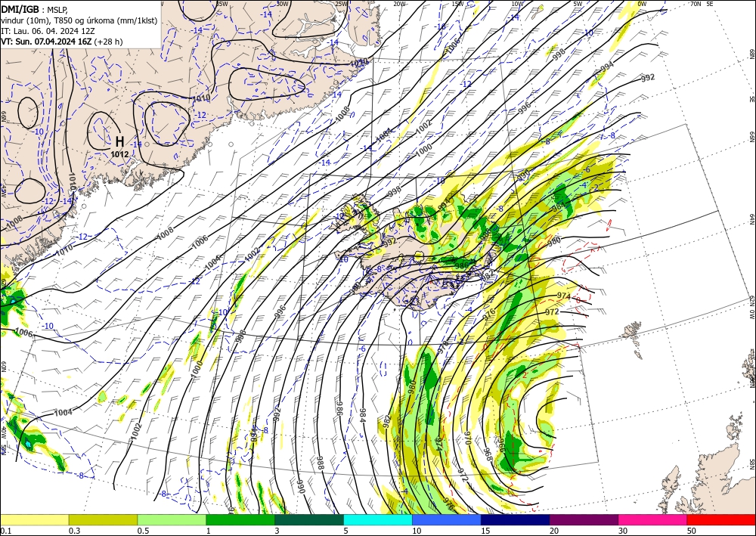This screenshot has height=536, width=756.
Task: Click the 'IT: Lau. 06. 04. 2024 12Z' line
Action: pyautogui.click(x=48, y=31)
